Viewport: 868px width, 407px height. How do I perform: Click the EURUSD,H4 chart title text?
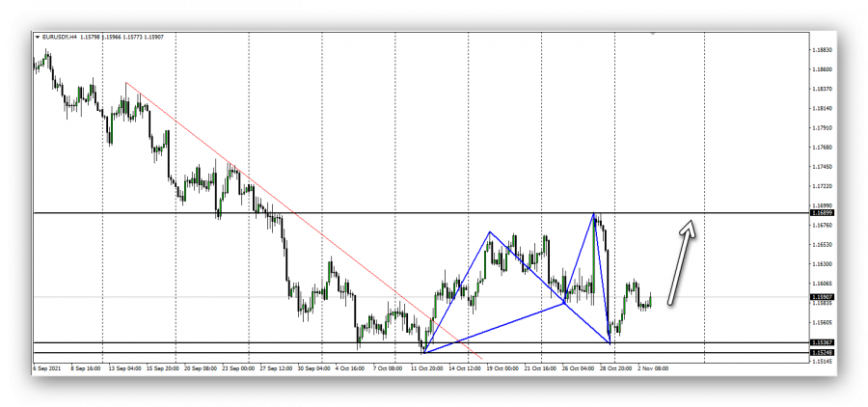point(56,38)
